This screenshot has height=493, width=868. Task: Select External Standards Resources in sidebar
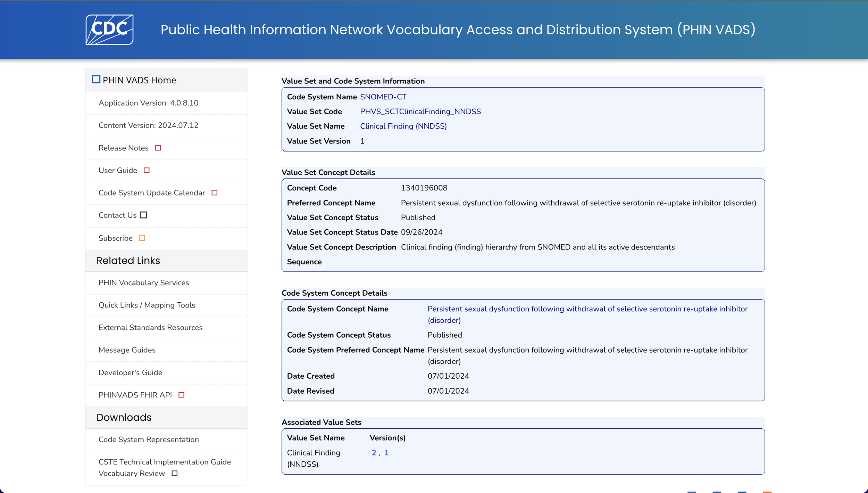click(x=150, y=328)
